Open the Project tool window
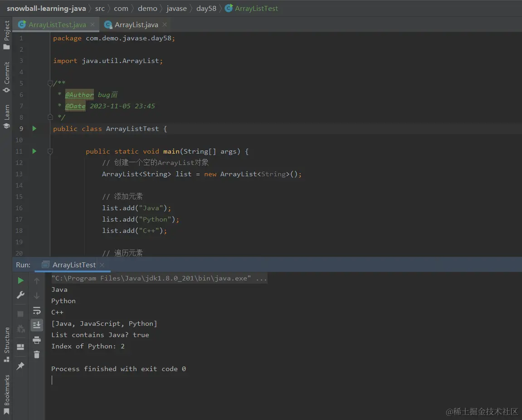The image size is (522, 420). pyautogui.click(x=6, y=35)
